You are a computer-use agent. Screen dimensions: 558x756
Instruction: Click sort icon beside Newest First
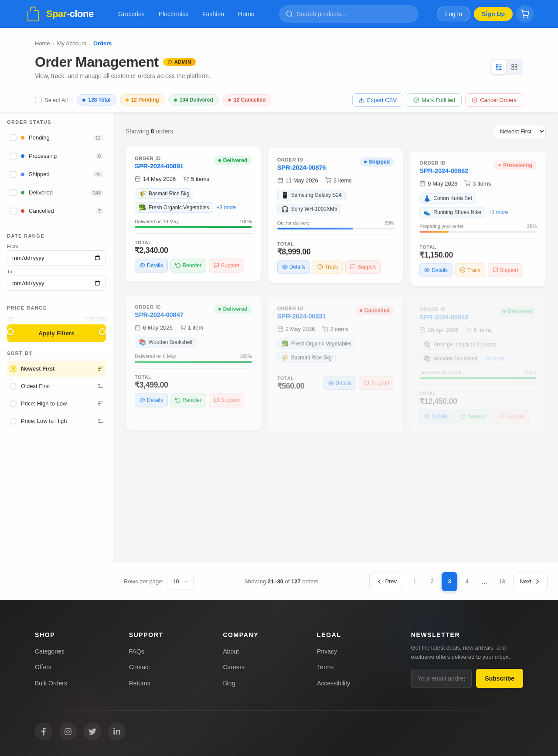coord(100,369)
